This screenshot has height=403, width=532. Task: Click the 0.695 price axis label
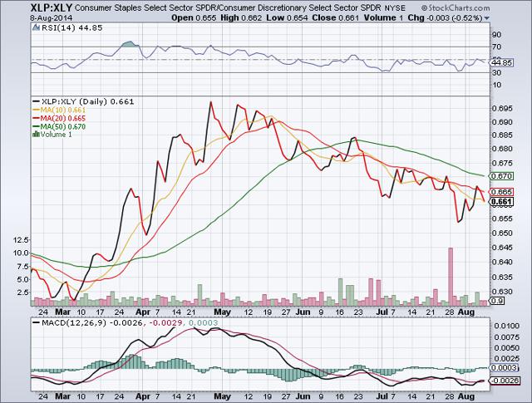click(500, 109)
